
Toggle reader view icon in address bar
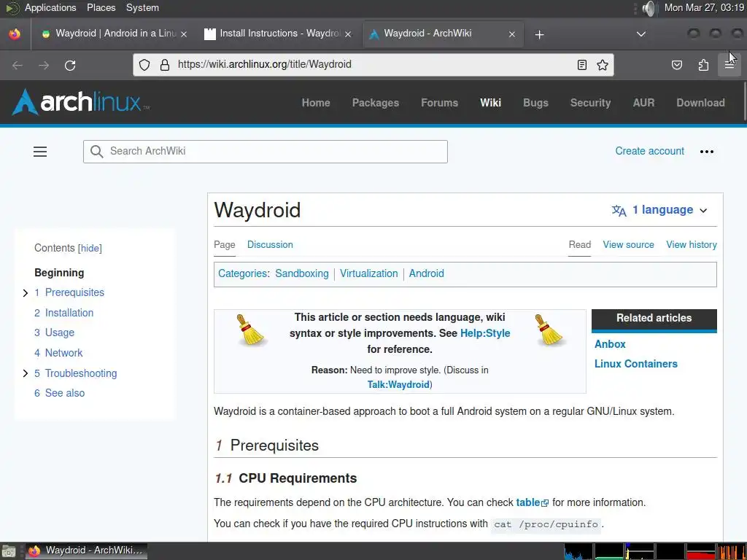click(581, 65)
